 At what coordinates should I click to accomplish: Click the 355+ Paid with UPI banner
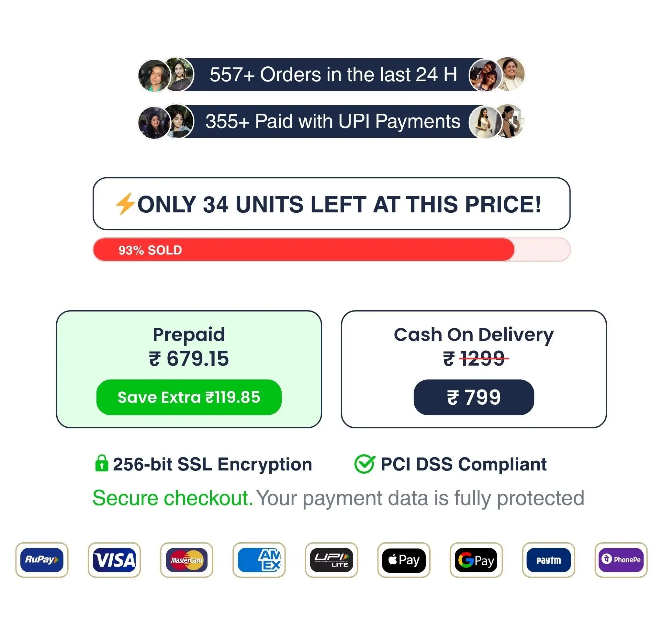331,121
